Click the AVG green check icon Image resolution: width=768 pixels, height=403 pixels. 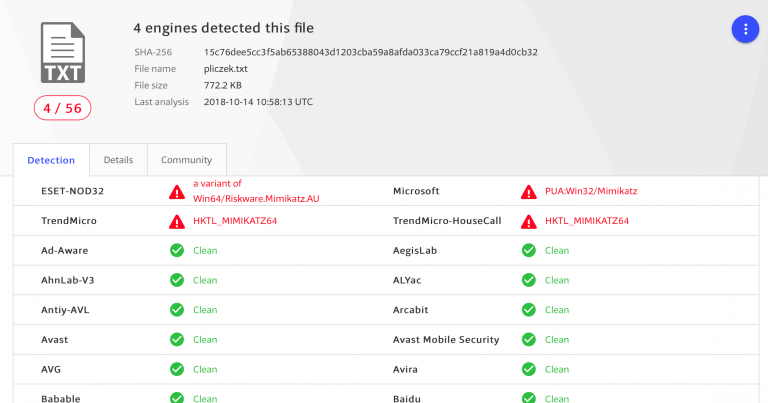pyautogui.click(x=177, y=369)
